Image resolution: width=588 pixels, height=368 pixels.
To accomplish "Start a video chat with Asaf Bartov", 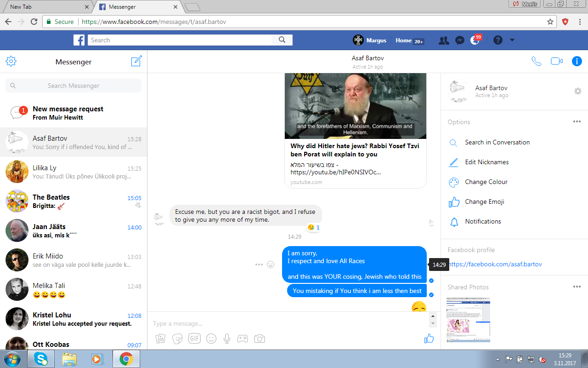I will point(557,61).
